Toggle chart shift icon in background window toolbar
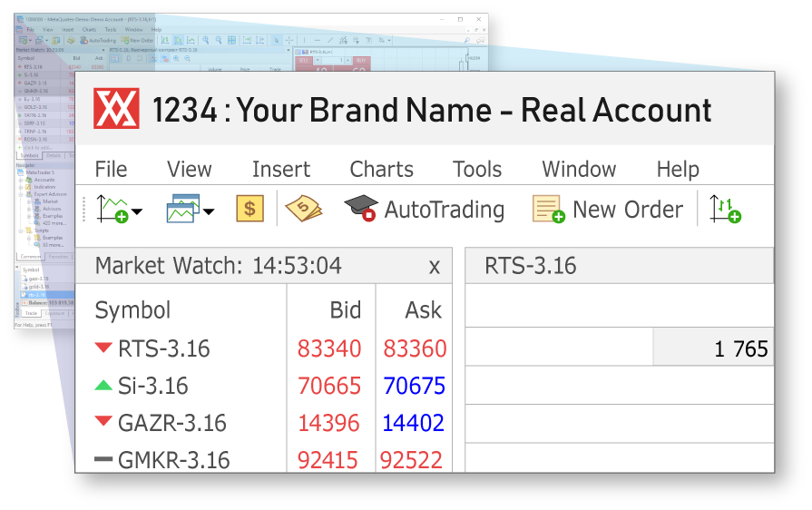The height and width of the screenshot is (510, 812). click(259, 40)
